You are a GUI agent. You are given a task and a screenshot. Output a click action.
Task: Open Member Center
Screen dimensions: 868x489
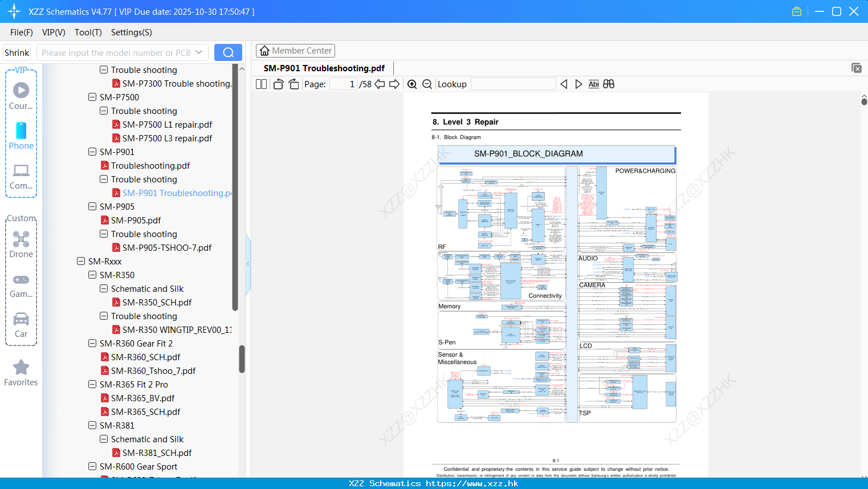pyautogui.click(x=295, y=51)
